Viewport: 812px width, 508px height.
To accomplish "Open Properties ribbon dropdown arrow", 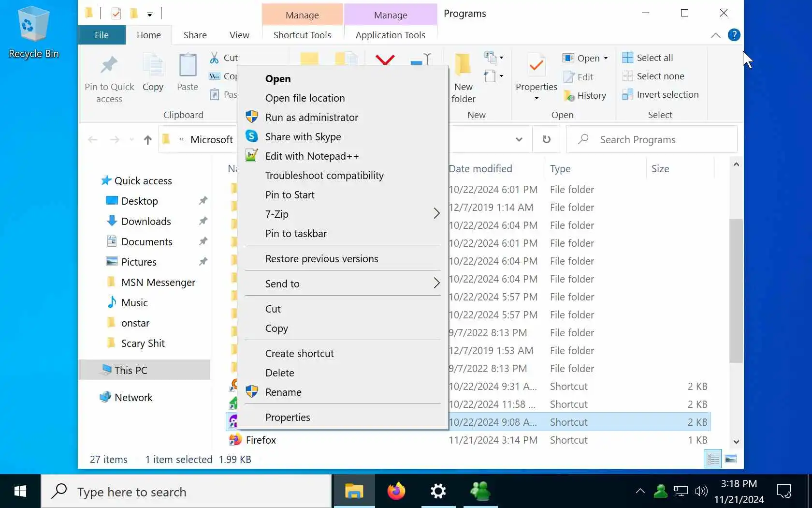I will 536,99.
